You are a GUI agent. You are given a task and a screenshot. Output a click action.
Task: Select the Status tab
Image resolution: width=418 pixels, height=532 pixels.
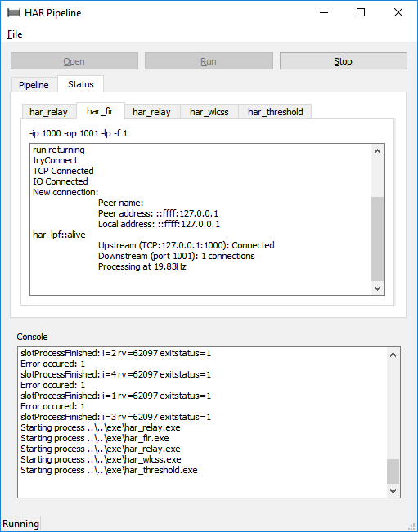click(81, 84)
